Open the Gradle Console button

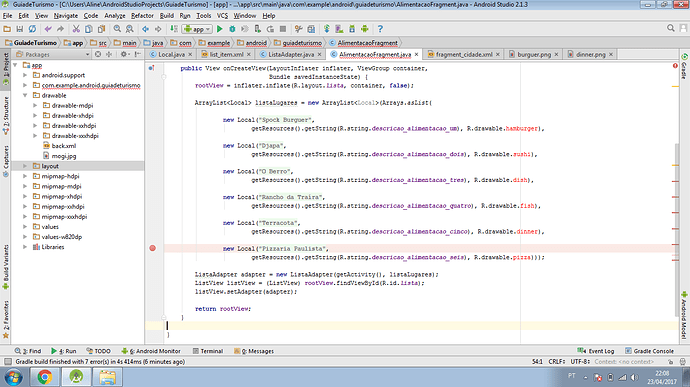click(x=650, y=351)
